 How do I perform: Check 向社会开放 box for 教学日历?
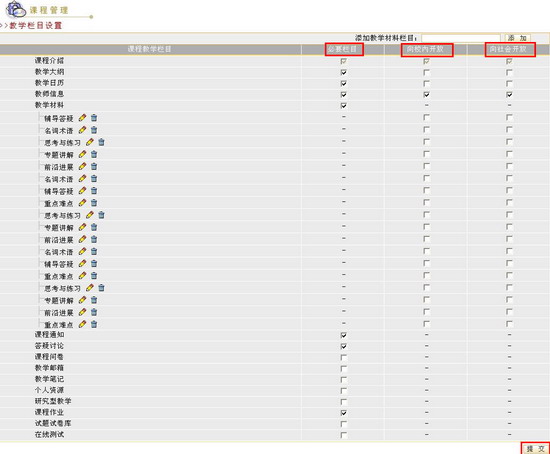[509, 84]
